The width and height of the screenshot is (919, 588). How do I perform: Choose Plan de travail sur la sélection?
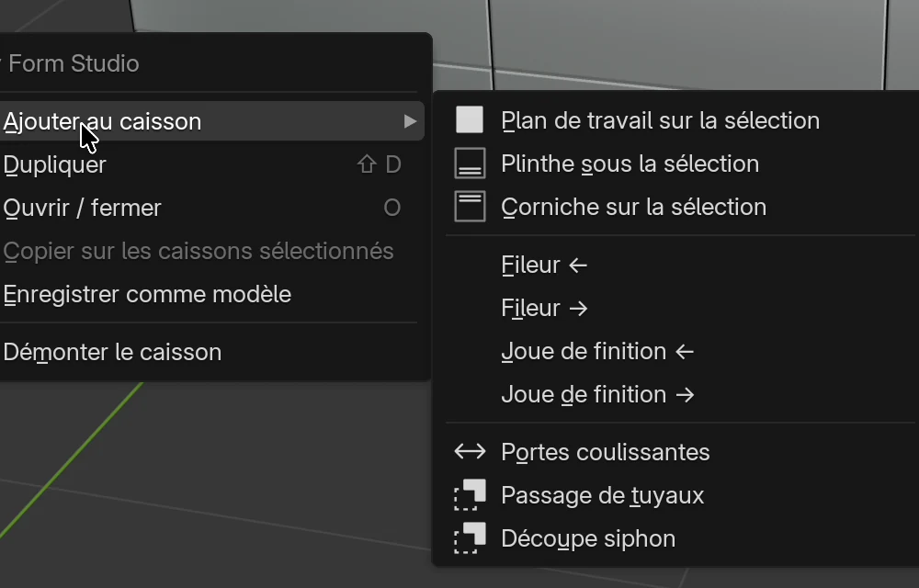pos(679,120)
